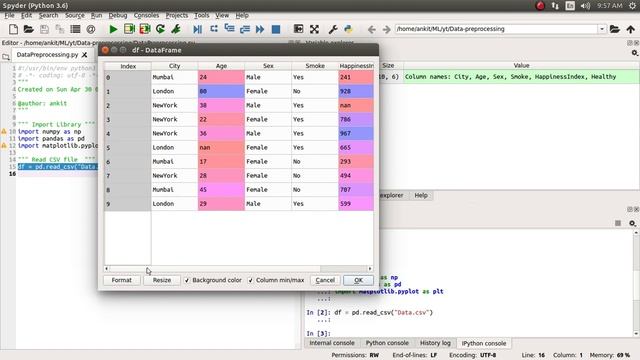The image size is (640, 360).
Task: Click the working directory path field
Action: [496, 29]
